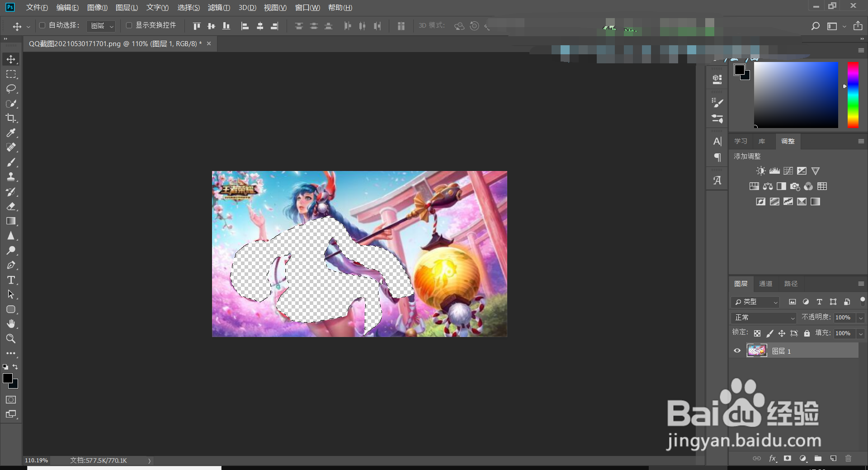Click the 图层 1 layer thumbnail
This screenshot has height=470, width=868.
pyautogui.click(x=757, y=351)
